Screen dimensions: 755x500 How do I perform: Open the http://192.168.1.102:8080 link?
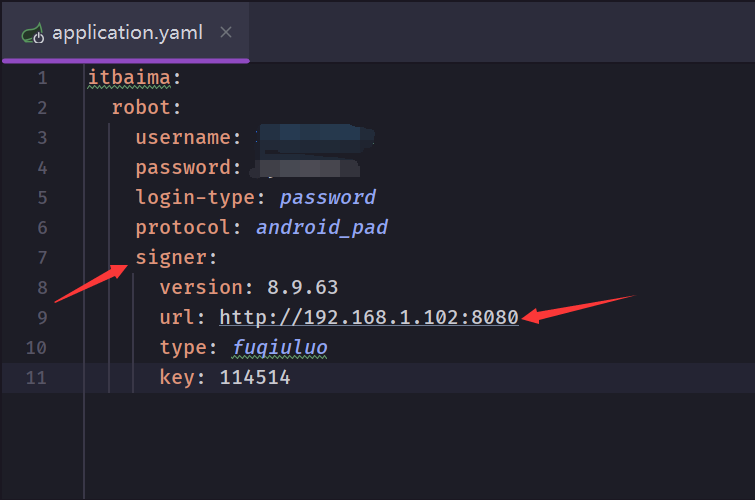tap(368, 318)
